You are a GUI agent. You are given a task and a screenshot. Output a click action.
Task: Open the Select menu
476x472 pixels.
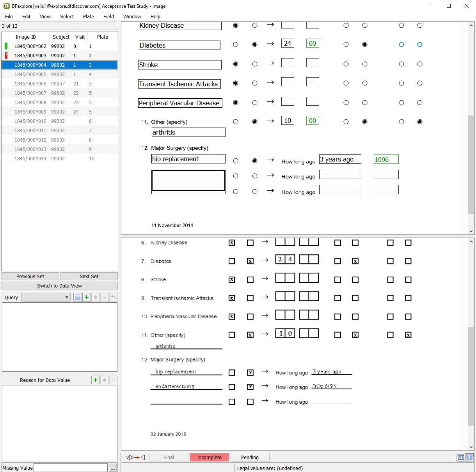tap(67, 16)
